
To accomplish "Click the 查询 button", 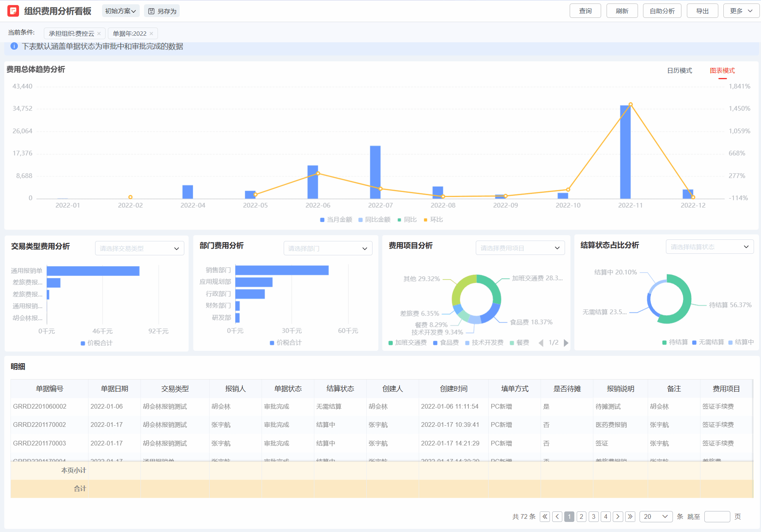I will click(585, 11).
